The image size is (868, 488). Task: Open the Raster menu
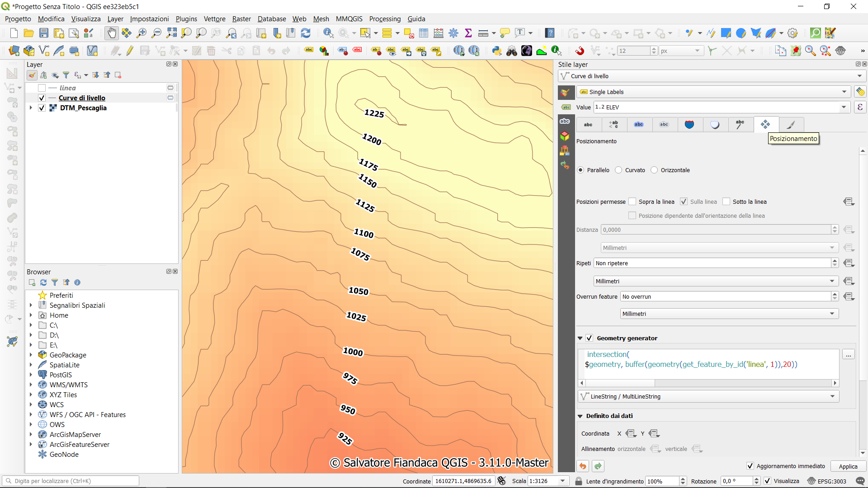[x=241, y=19]
